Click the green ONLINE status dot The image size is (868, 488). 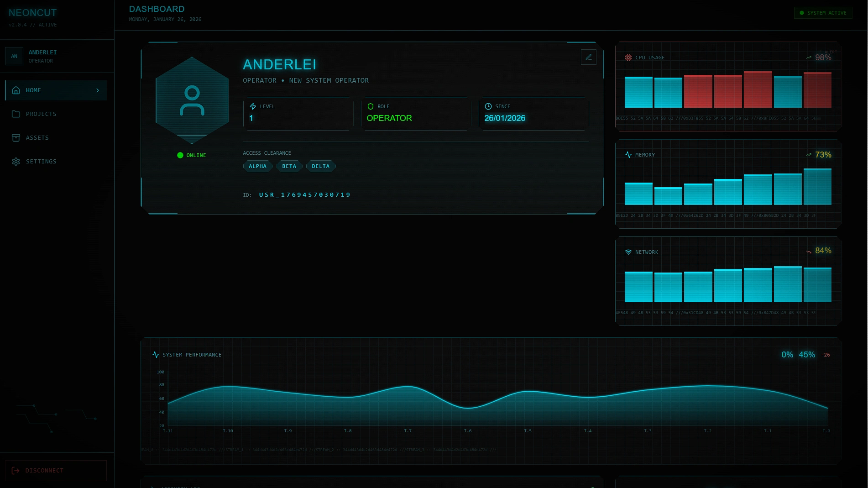click(x=180, y=155)
